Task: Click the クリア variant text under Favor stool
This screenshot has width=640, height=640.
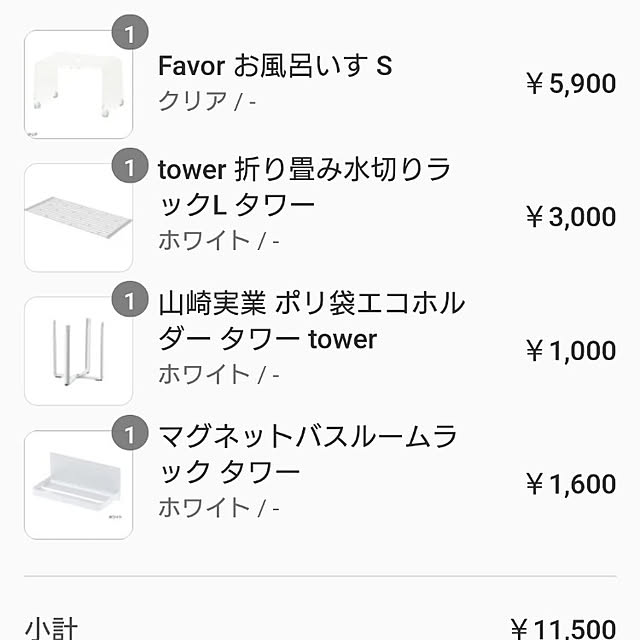Action: coord(192,101)
